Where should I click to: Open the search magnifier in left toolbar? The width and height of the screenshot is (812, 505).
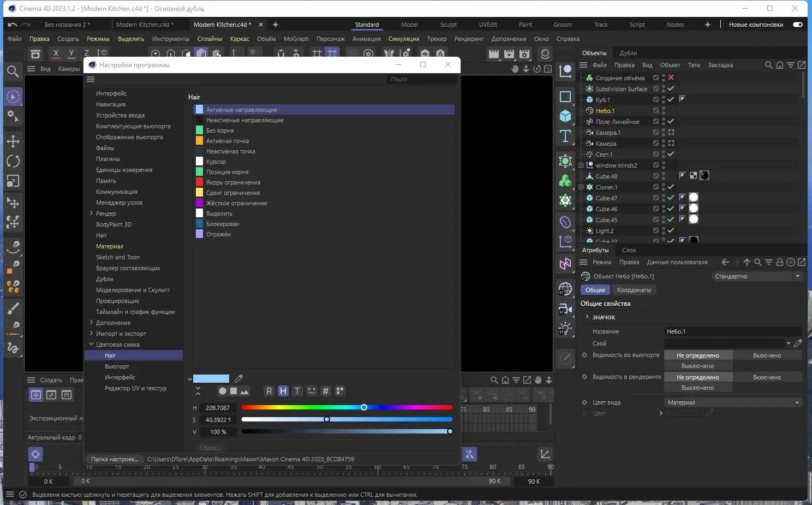13,71
